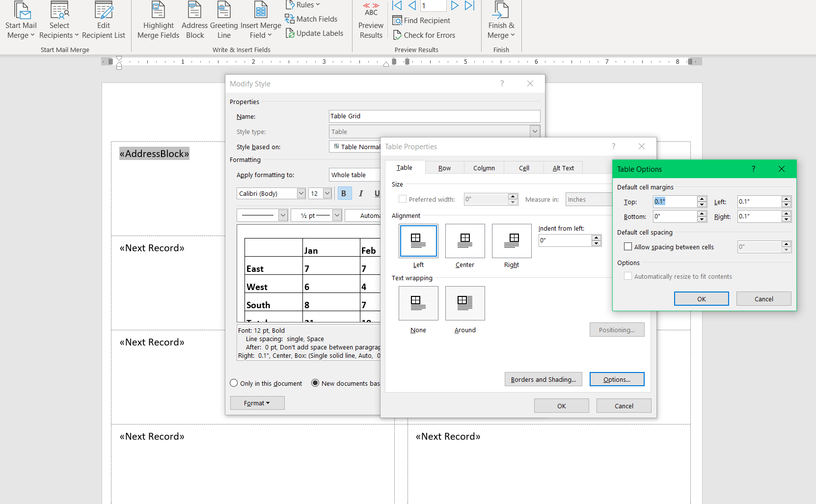The height and width of the screenshot is (504, 816).
Task: Switch to Cell tab
Action: click(x=524, y=168)
